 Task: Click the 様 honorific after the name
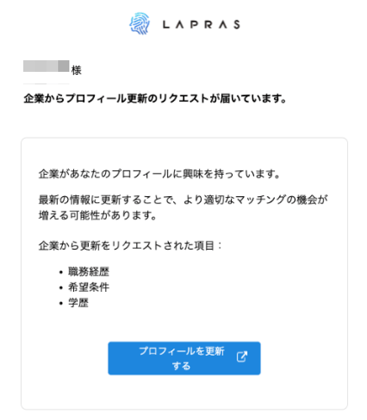coord(76,70)
